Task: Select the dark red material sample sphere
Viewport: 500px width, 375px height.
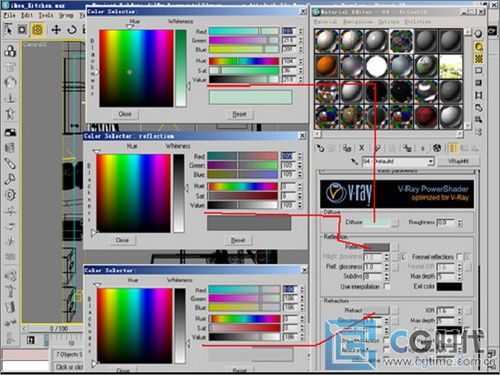Action: (x=426, y=117)
